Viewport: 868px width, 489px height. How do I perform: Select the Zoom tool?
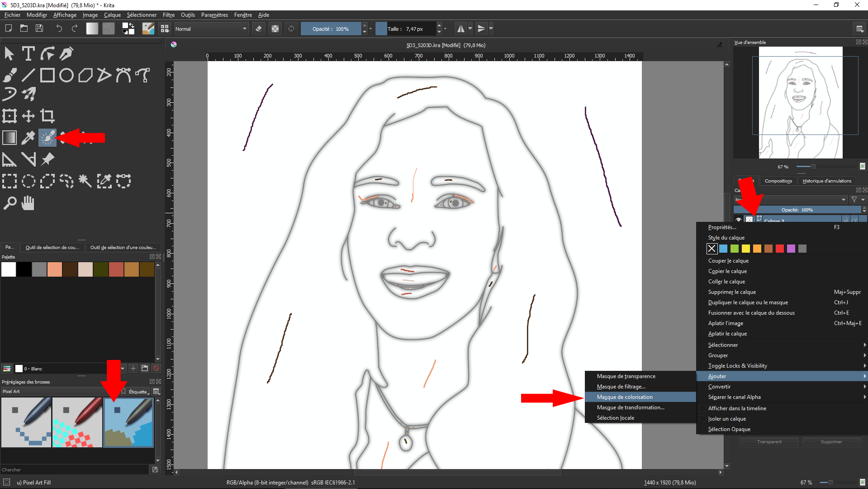(9, 203)
